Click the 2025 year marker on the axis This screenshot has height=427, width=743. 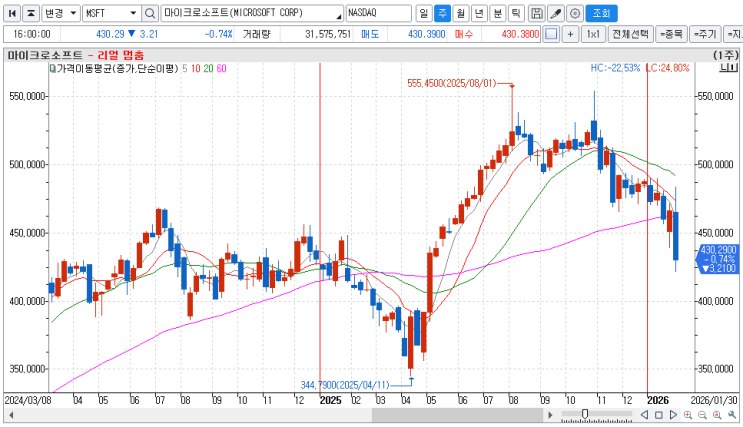pos(330,400)
